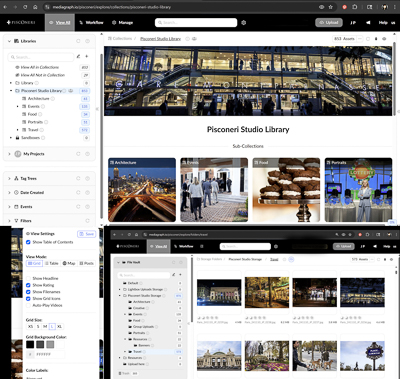The height and width of the screenshot is (379, 400).
Task: Save the view settings
Action: click(86, 234)
